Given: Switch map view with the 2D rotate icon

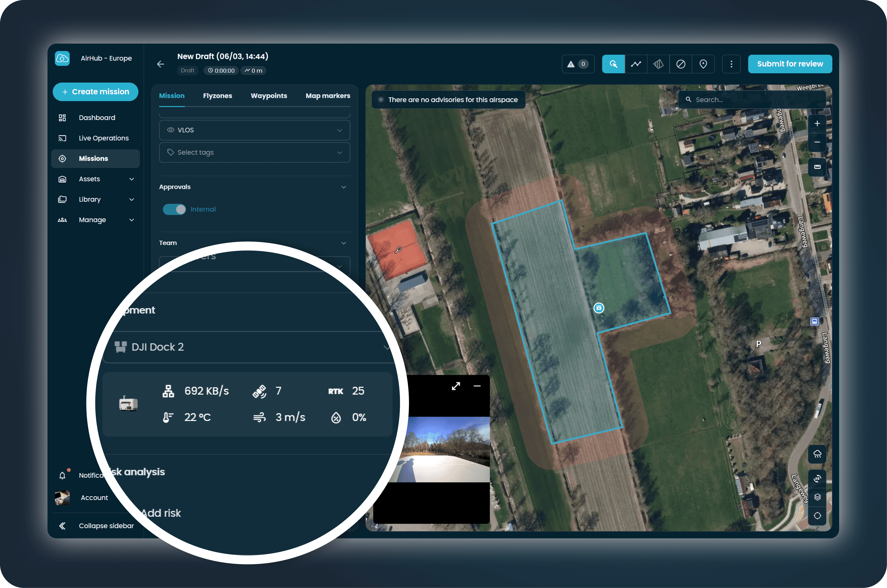Looking at the screenshot, I should 817,479.
